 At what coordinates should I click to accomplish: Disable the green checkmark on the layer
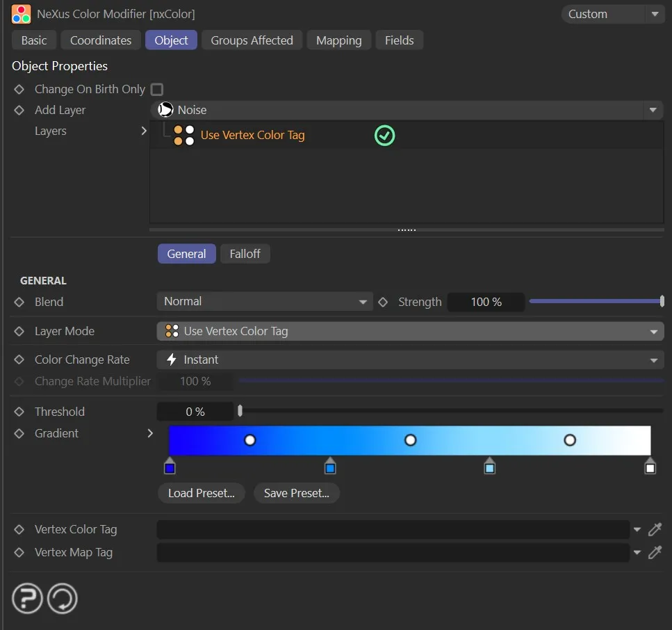(384, 136)
